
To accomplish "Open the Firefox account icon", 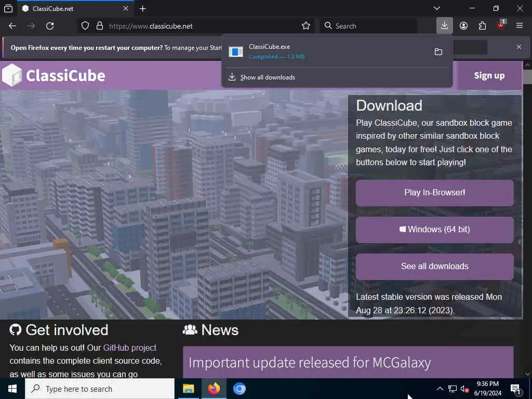I will [x=463, y=26].
